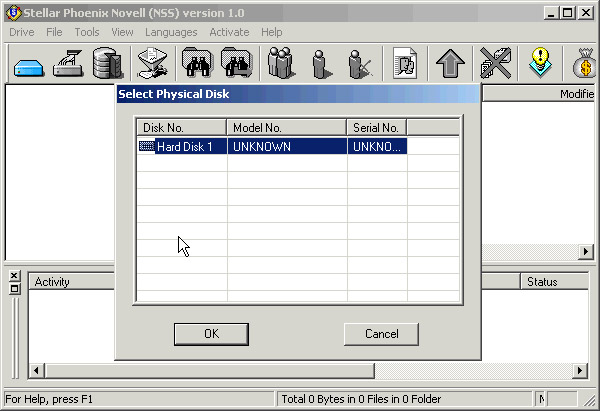The width and height of the screenshot is (600, 411).
Task: Click the Model No. column header
Action: [x=287, y=128]
